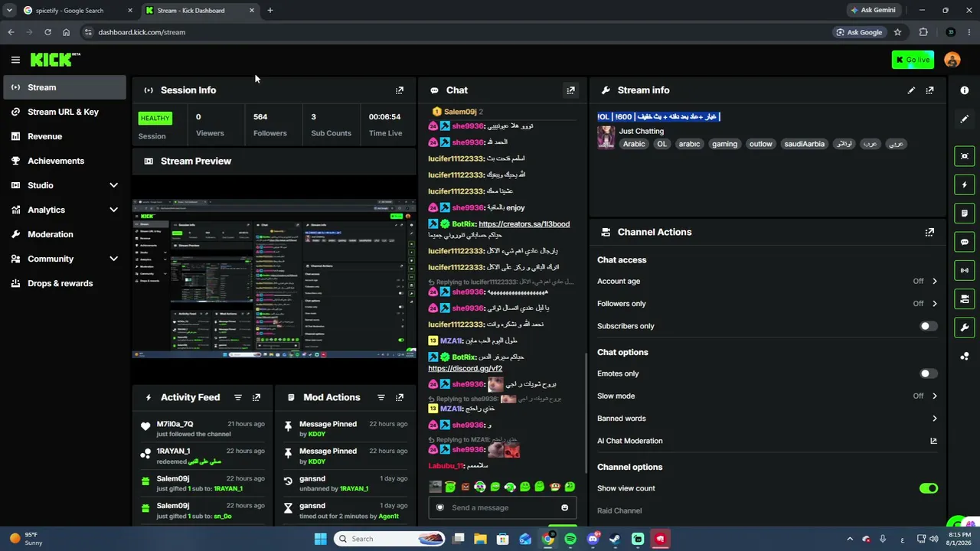980x551 pixels.
Task: Open Stream URL & Key page
Action: [65, 112]
